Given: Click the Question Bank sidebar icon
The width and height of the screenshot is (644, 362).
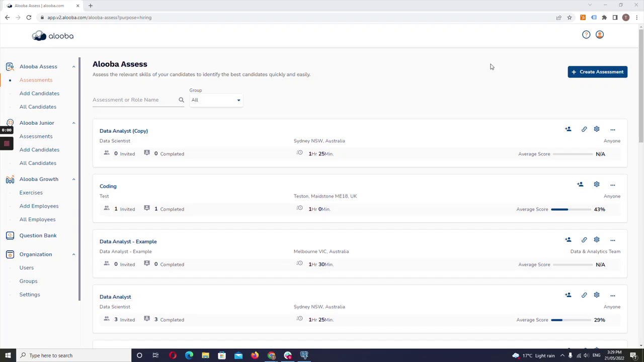Looking at the screenshot, I should tap(10, 235).
